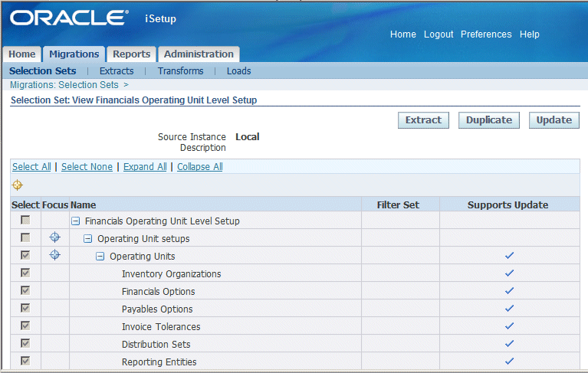The height and width of the screenshot is (373, 588).
Task: Click the focus icon for Operating Units row
Action: coord(54,254)
